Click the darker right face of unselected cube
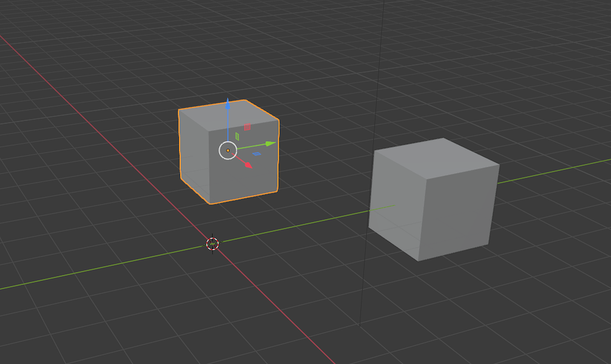 pyautogui.click(x=459, y=212)
